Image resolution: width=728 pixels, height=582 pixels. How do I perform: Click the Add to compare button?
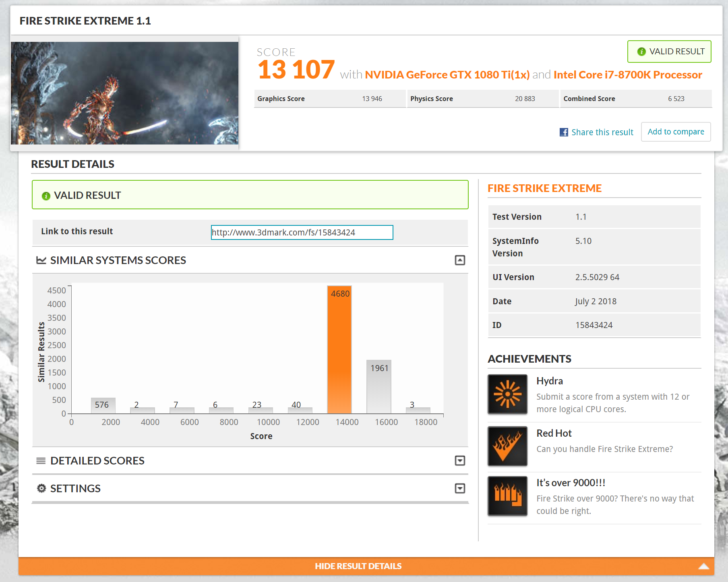(676, 132)
